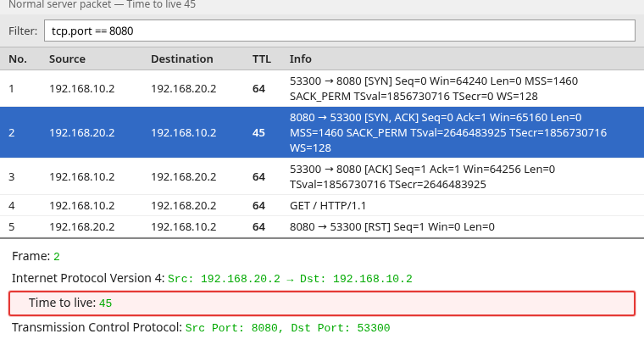Image resolution: width=644 pixels, height=345 pixels.
Task: Select packet 3 ACK row info
Action: [x=422, y=176]
